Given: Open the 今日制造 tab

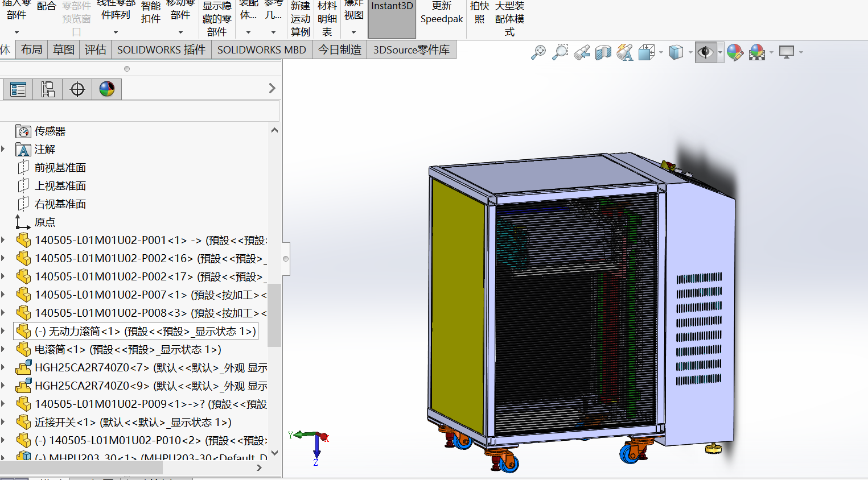Looking at the screenshot, I should click(340, 50).
